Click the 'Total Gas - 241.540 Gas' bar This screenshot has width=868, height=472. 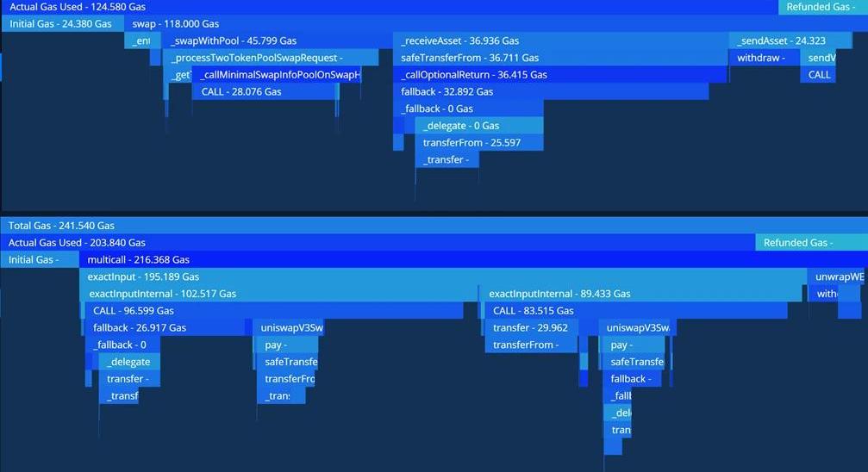[x=431, y=226]
